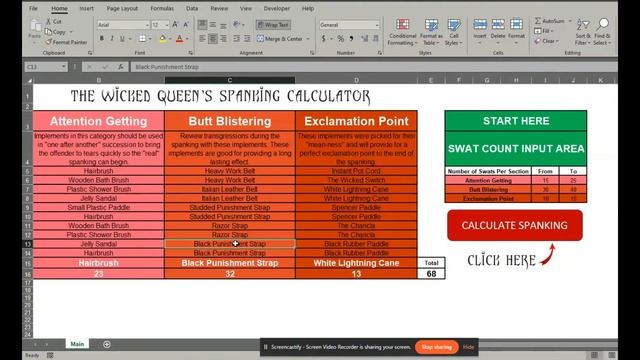640x360 pixels.
Task: Toggle Underline formatting
Action: [122, 39]
